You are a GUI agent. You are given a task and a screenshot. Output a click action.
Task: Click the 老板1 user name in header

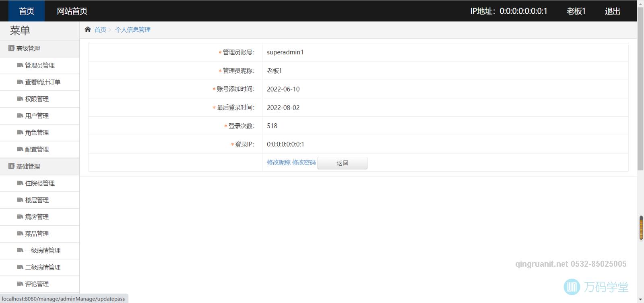tap(576, 11)
